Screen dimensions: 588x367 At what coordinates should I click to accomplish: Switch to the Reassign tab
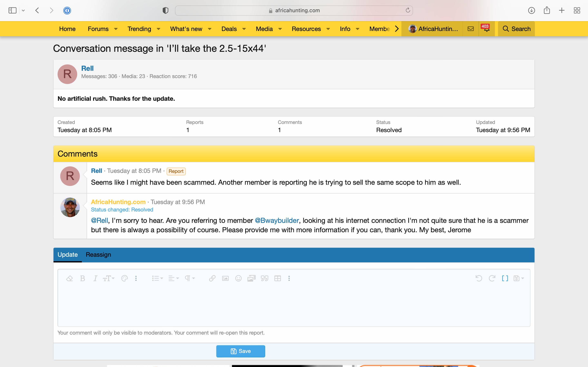click(x=98, y=255)
